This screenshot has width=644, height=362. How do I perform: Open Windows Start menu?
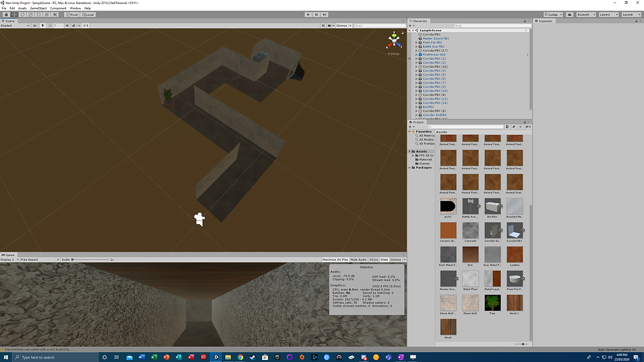coord(6,357)
